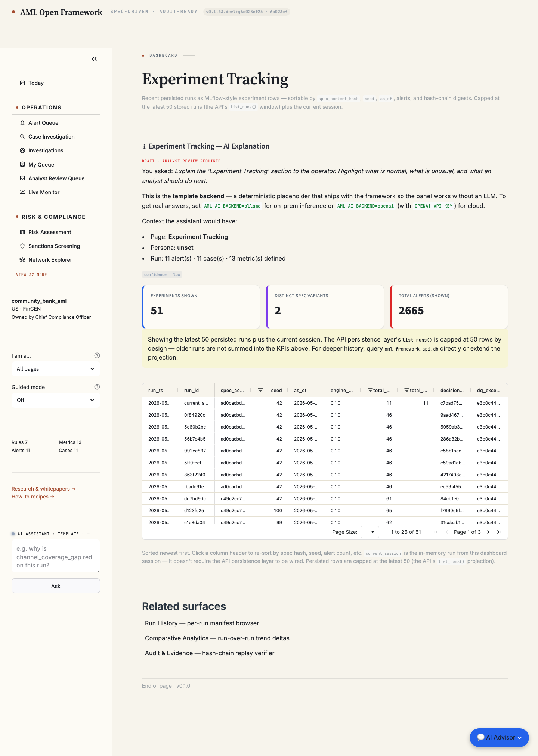Screen dimensions: 538x756
Task: Click the bell icon for Alert Queue
Action: tap(22, 123)
